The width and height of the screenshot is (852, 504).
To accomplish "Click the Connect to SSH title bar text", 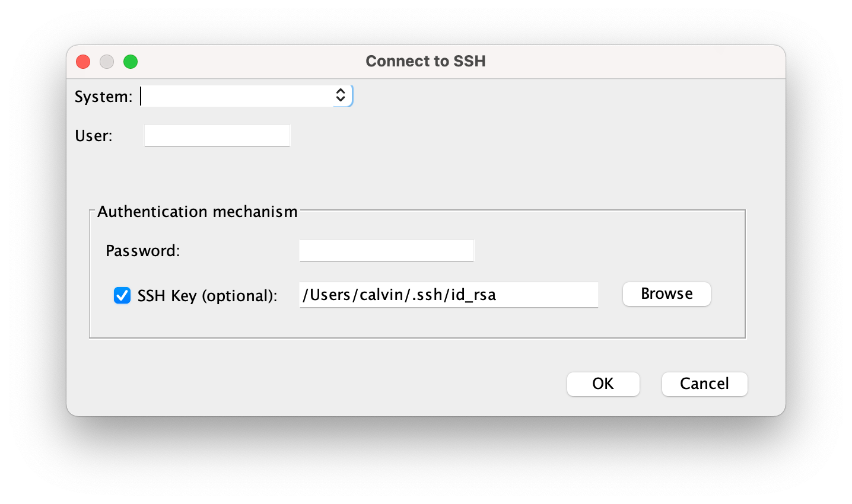I will pos(425,61).
